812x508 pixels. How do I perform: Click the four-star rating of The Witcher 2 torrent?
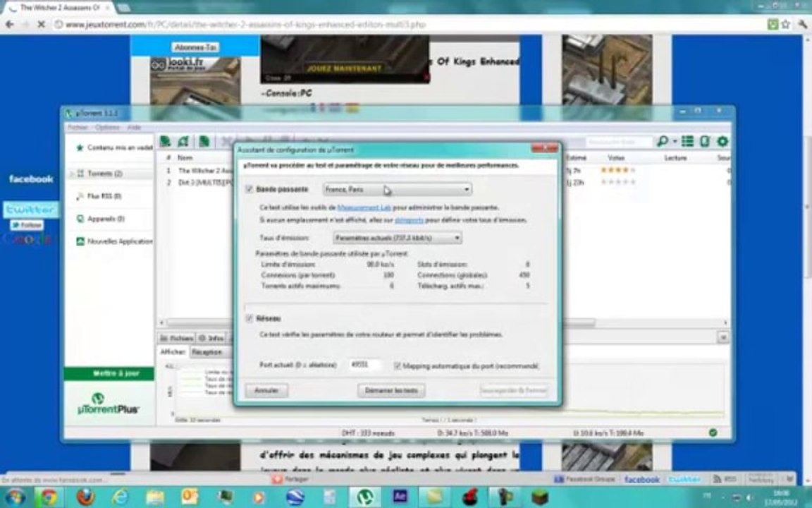(x=617, y=170)
